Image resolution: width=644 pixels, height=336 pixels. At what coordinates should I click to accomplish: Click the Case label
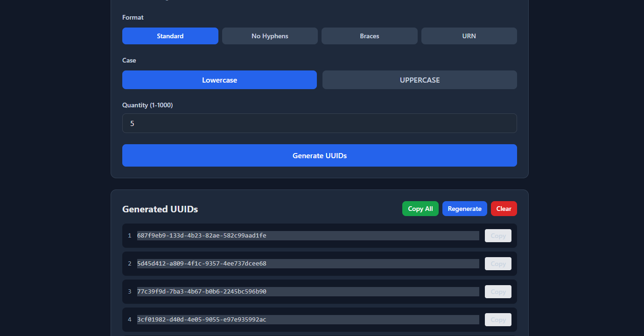click(129, 60)
